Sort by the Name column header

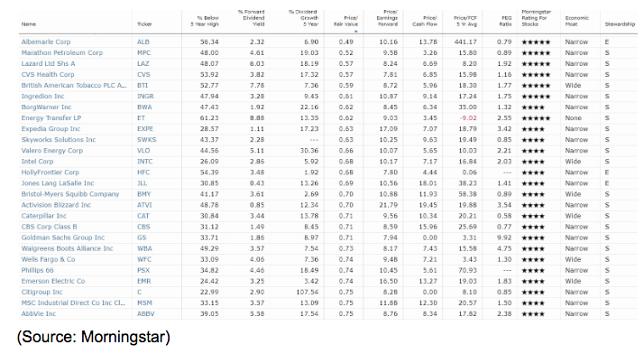(29, 24)
